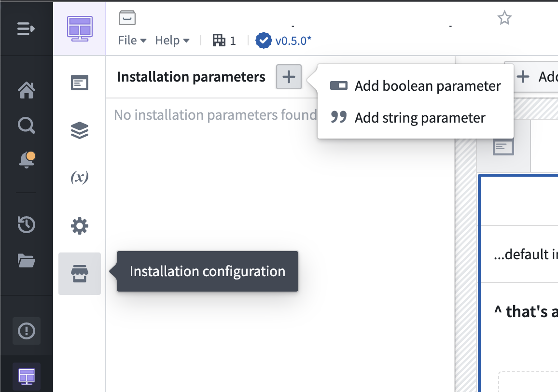
Task: Open the Workshop app shortcut in sidebar
Action: 27,377
